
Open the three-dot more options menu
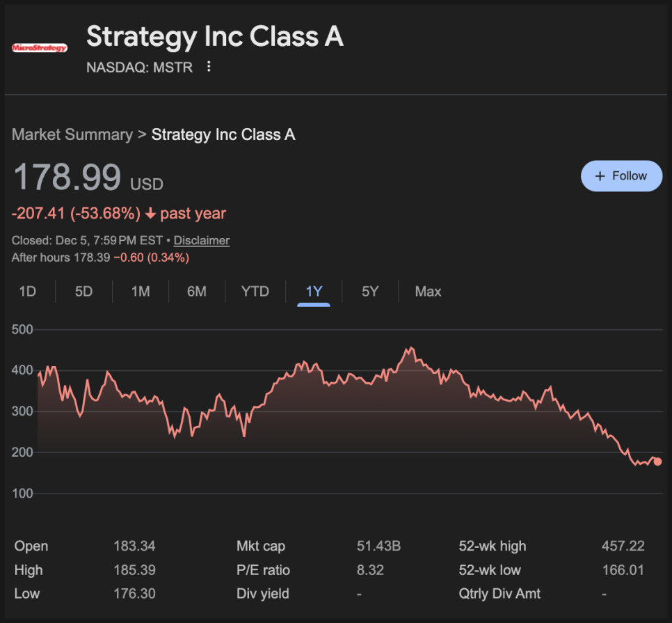coord(209,67)
